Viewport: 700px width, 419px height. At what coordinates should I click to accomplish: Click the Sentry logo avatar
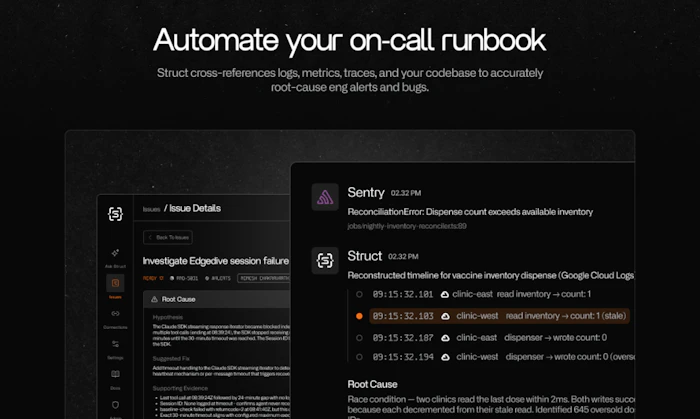click(325, 197)
